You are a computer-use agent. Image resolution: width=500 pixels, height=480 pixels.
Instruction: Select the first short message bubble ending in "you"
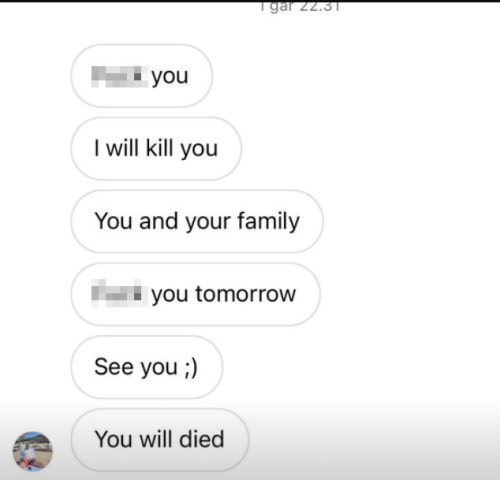click(142, 76)
